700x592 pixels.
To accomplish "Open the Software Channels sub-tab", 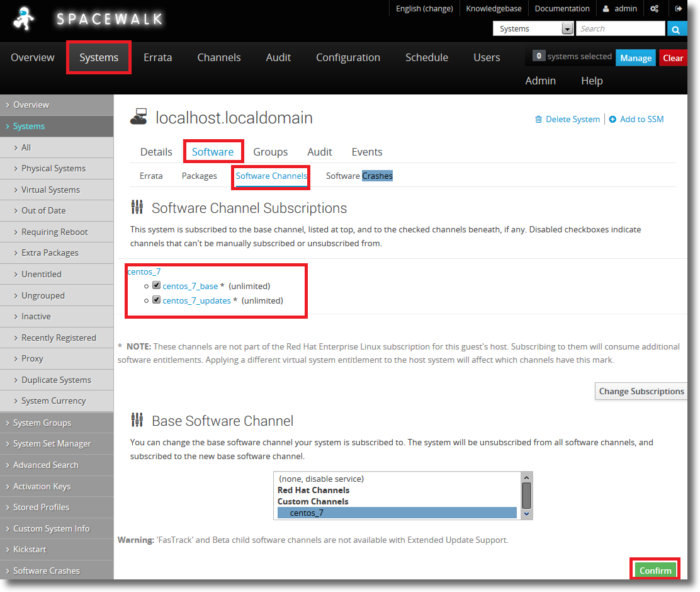I will (271, 176).
